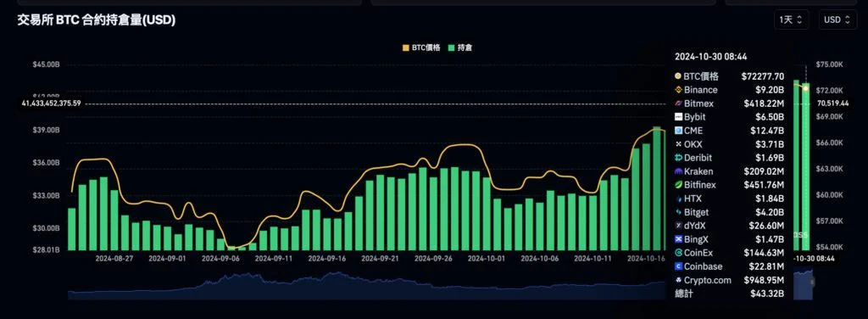Click the 2024-10-11 date axis label
Image resolution: width=868 pixels, height=319 pixels.
(593, 258)
